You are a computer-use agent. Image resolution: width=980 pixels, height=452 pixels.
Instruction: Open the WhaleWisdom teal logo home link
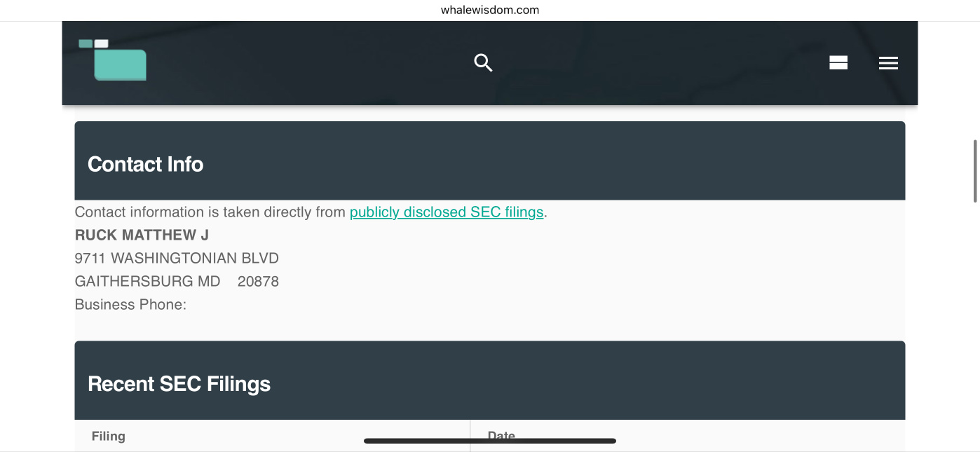point(113,60)
